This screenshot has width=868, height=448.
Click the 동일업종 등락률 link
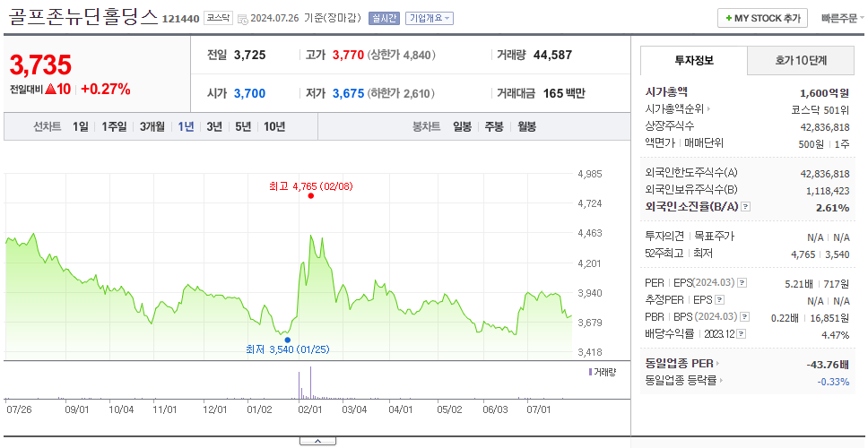click(x=681, y=381)
